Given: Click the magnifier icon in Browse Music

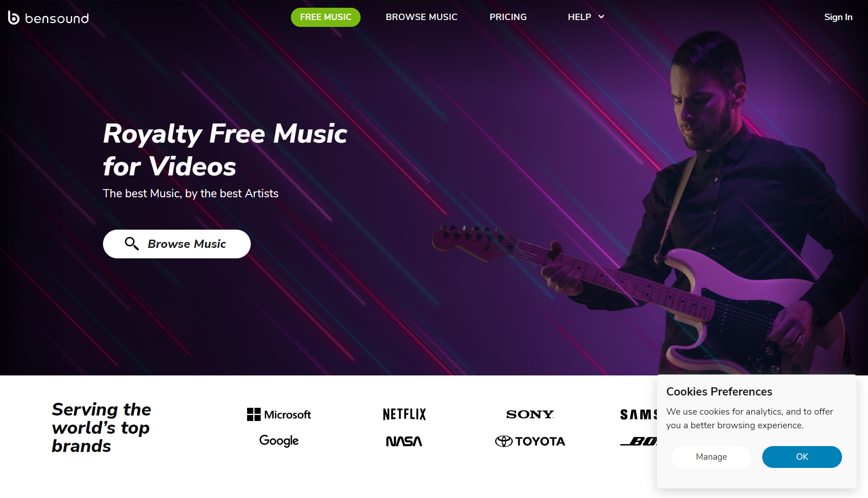Looking at the screenshot, I should coord(132,244).
